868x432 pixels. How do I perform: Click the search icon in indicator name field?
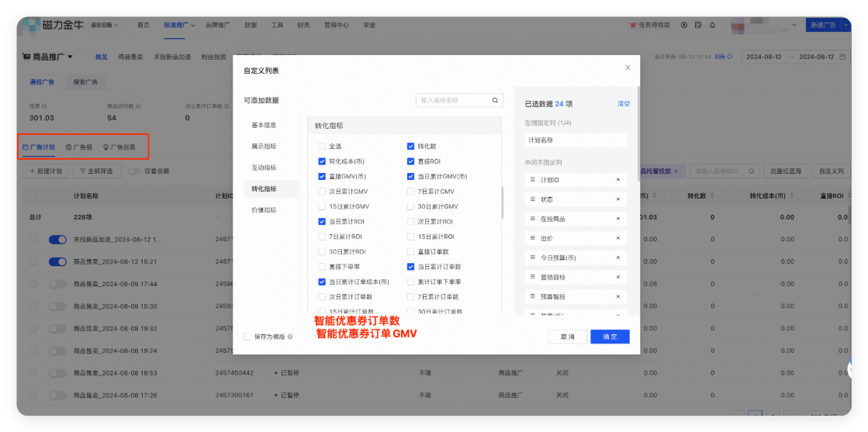[x=495, y=100]
